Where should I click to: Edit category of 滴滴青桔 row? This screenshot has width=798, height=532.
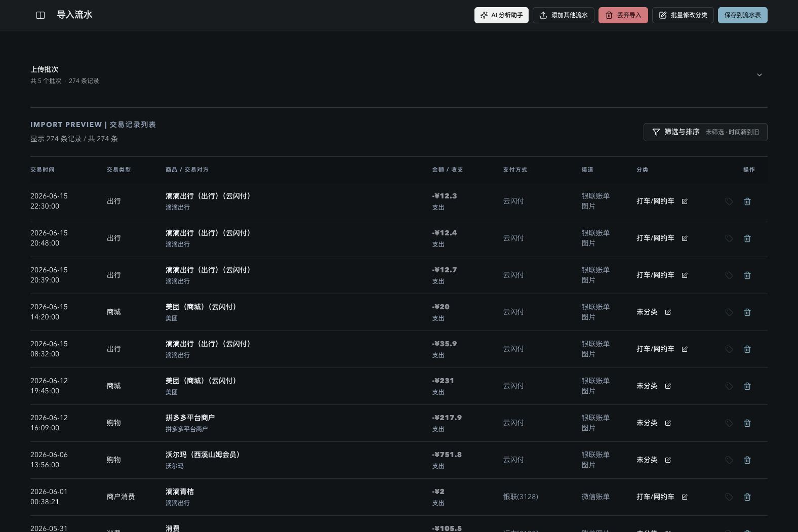click(x=685, y=497)
